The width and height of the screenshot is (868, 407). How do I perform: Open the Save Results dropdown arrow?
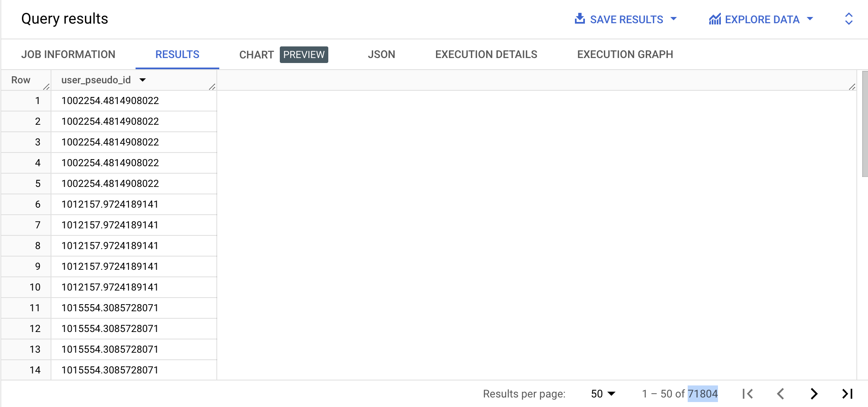674,19
